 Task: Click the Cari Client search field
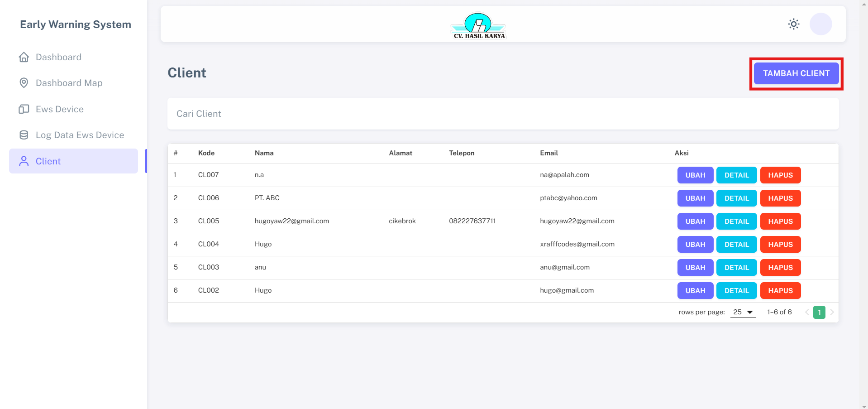click(502, 114)
